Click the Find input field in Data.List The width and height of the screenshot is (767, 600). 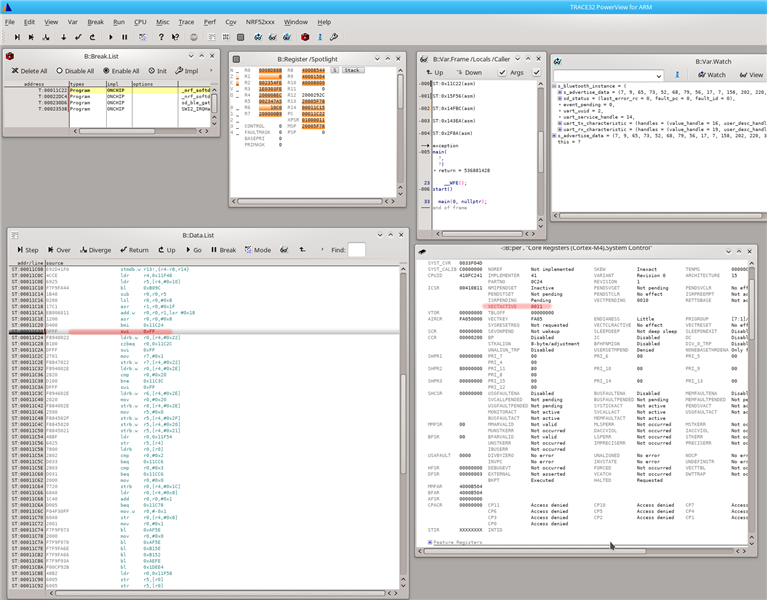click(x=356, y=250)
